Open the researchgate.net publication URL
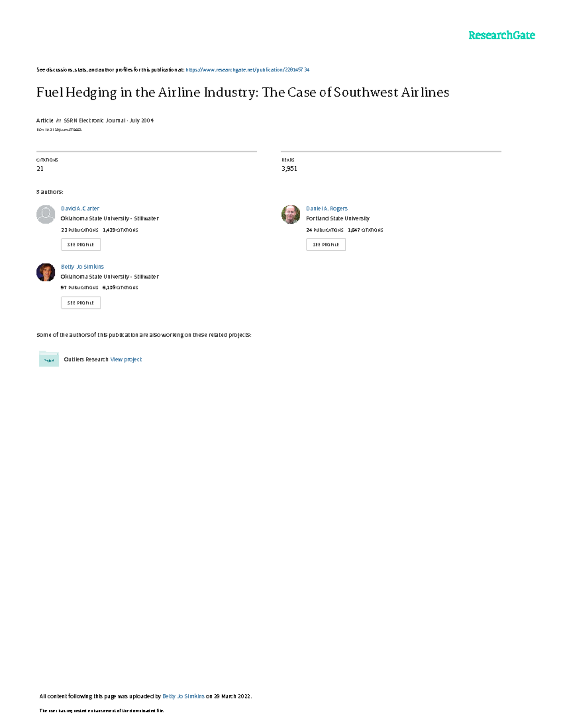This screenshot has width=563, height=728. [247, 70]
